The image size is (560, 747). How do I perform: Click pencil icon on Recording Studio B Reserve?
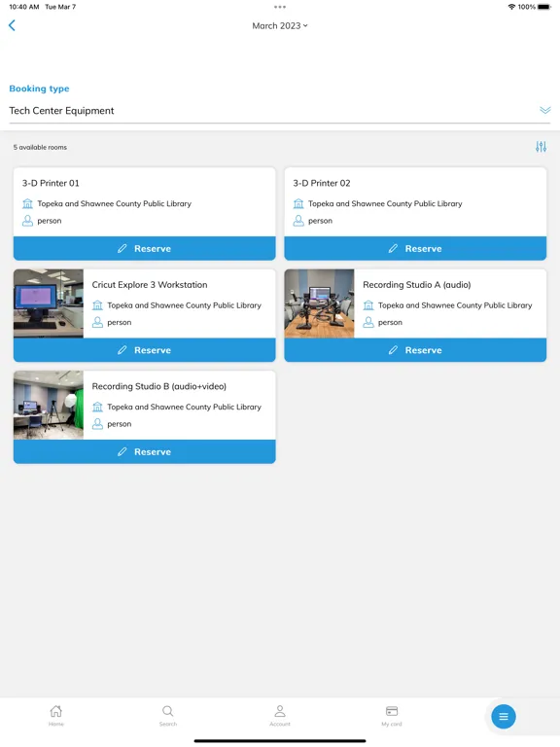tap(122, 451)
